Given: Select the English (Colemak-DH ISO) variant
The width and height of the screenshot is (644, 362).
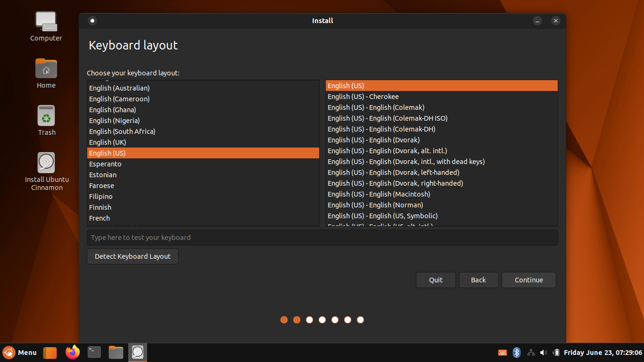Looking at the screenshot, I should click(x=442, y=118).
